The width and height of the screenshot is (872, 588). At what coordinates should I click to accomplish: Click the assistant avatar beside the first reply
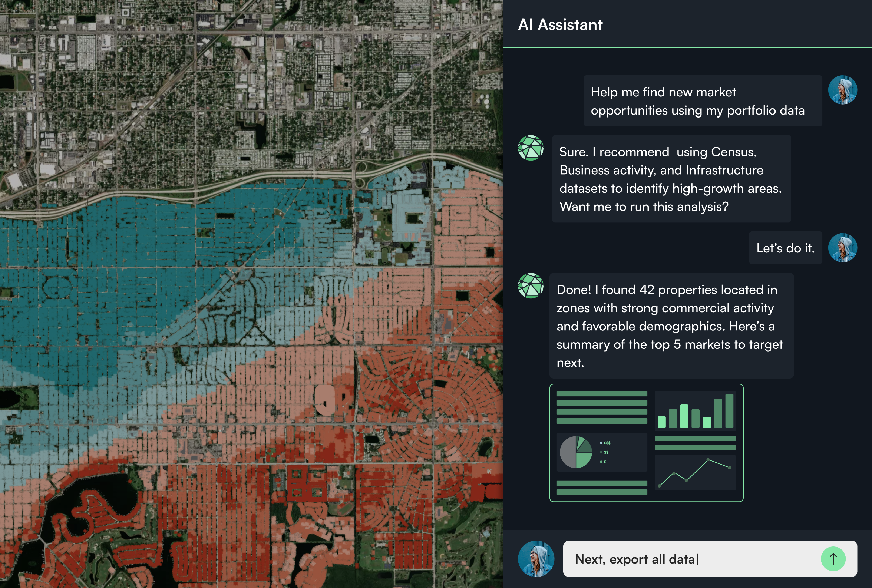pyautogui.click(x=531, y=148)
